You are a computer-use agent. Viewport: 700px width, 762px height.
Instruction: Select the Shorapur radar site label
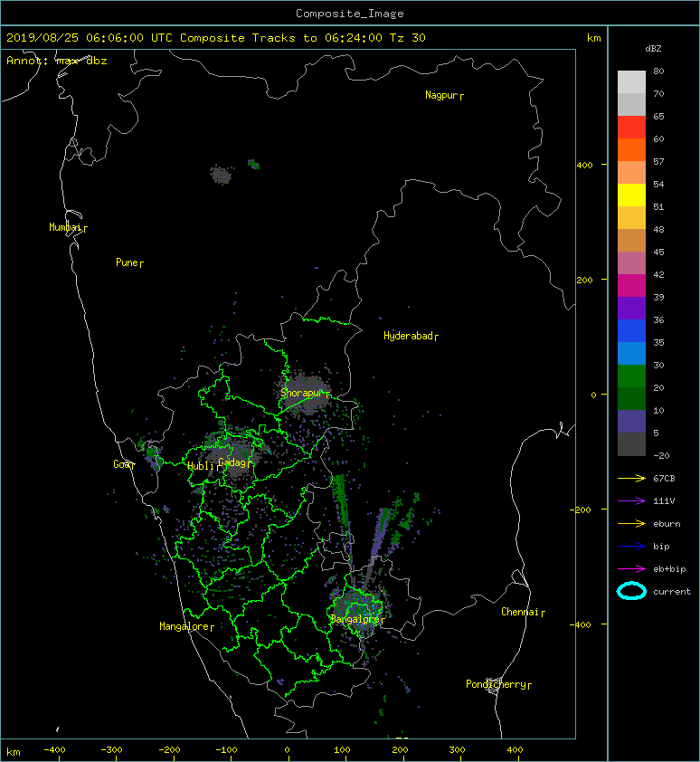[305, 393]
